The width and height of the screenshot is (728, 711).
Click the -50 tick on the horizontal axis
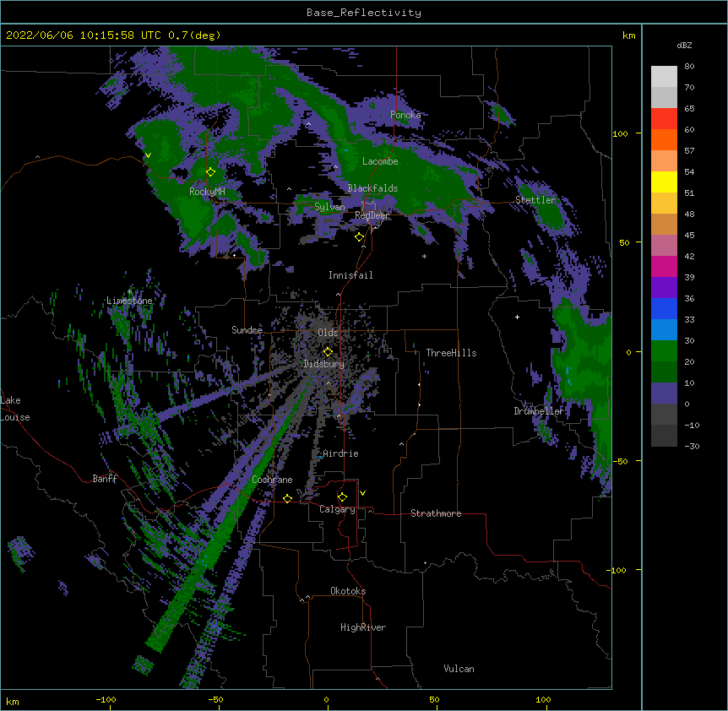coord(215,700)
